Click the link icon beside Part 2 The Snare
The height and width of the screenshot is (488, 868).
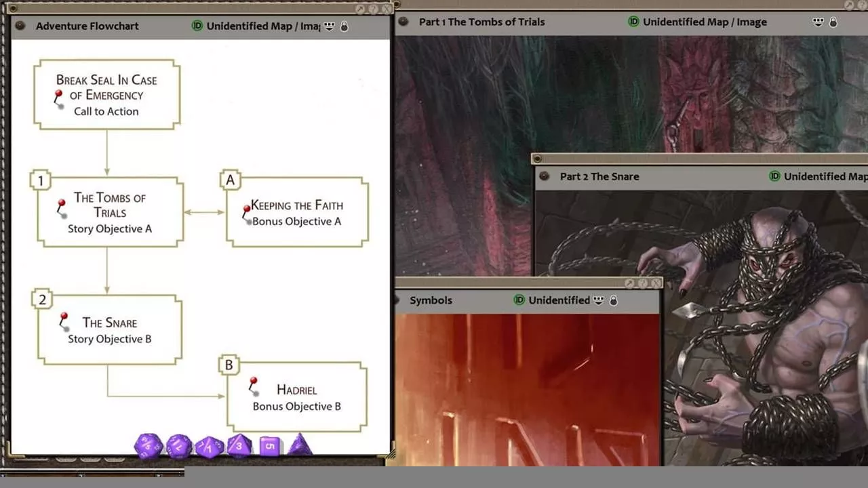[545, 176]
